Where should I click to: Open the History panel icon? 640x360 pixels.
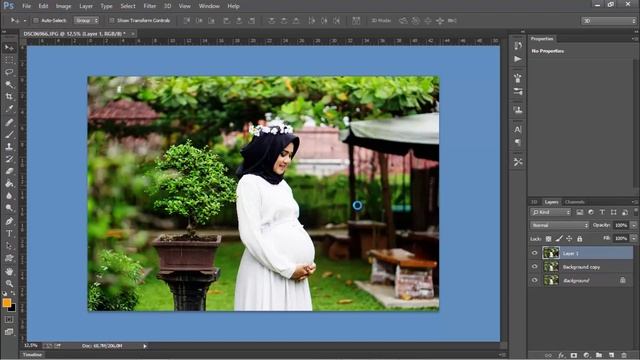[x=518, y=46]
